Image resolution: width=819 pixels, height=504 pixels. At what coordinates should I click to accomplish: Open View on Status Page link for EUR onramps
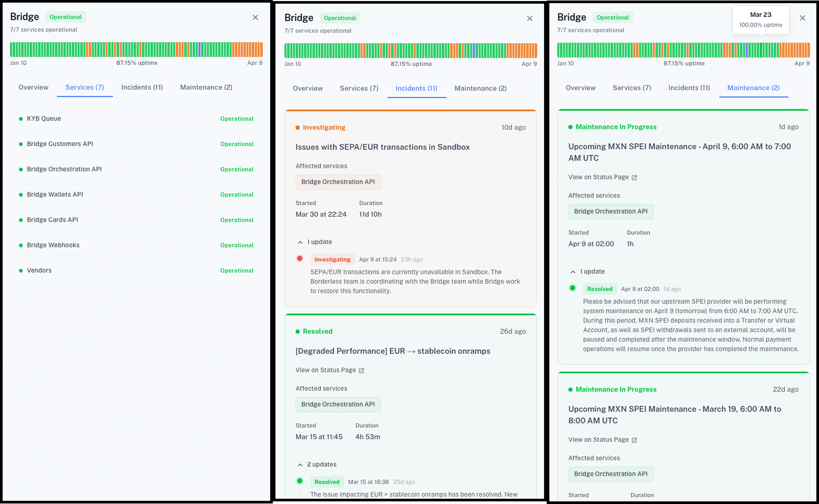tap(326, 370)
